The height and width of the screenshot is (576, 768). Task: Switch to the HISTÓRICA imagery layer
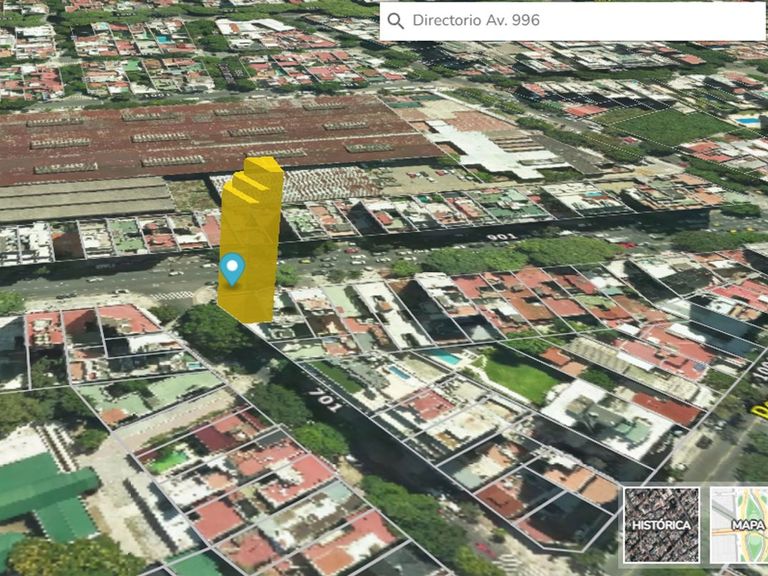[x=661, y=524]
